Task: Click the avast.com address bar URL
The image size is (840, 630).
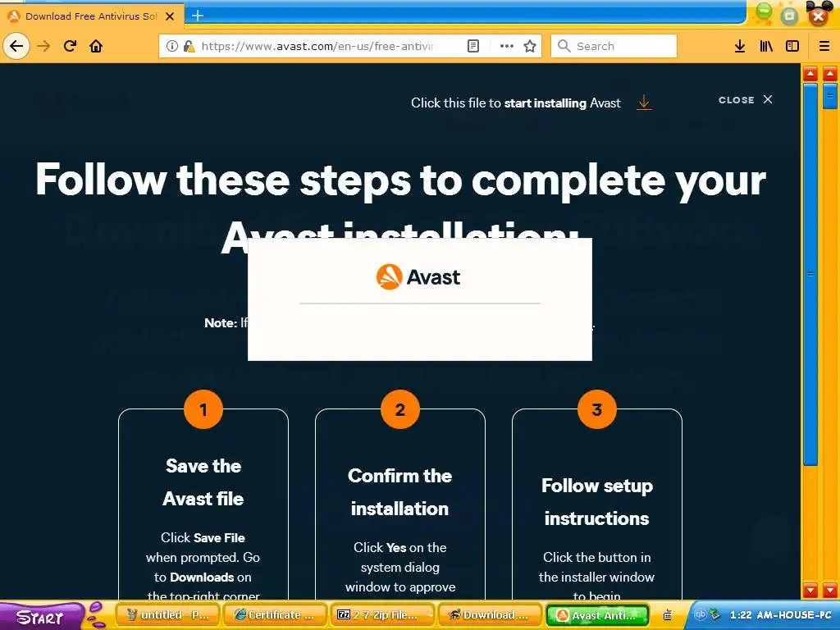Action: (x=319, y=46)
